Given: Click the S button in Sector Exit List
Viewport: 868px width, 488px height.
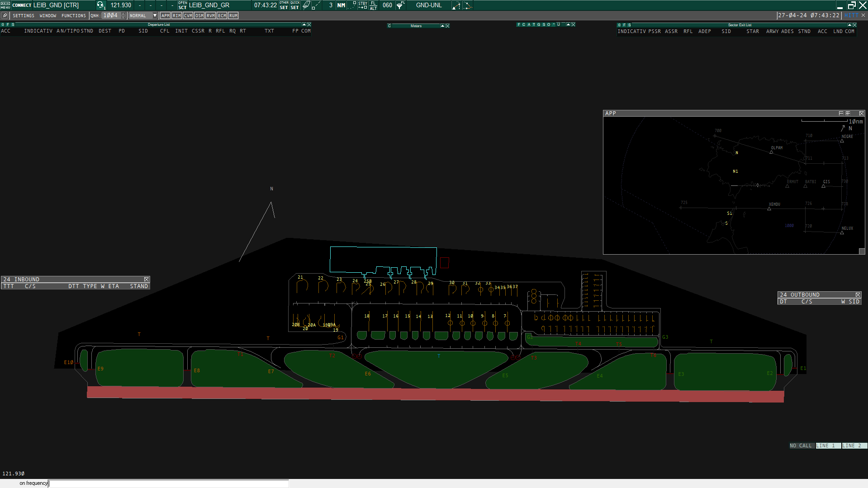Looking at the screenshot, I should (x=629, y=25).
